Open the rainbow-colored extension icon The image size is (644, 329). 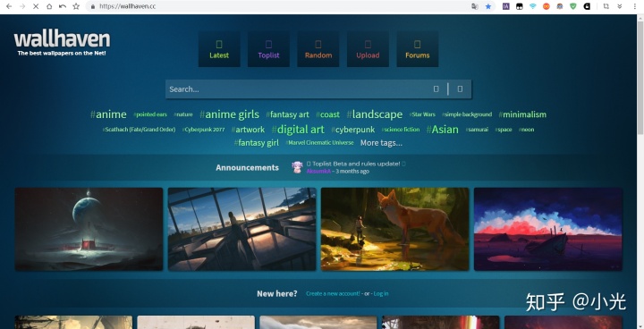pos(560,6)
